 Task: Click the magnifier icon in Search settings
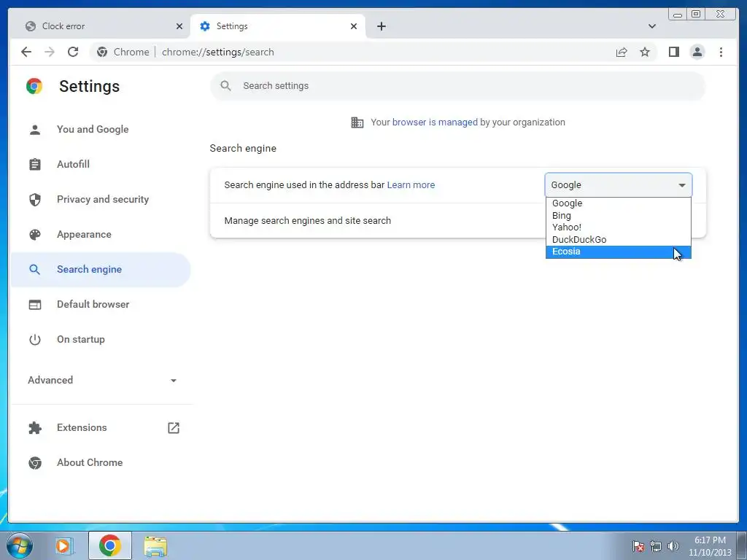[226, 86]
